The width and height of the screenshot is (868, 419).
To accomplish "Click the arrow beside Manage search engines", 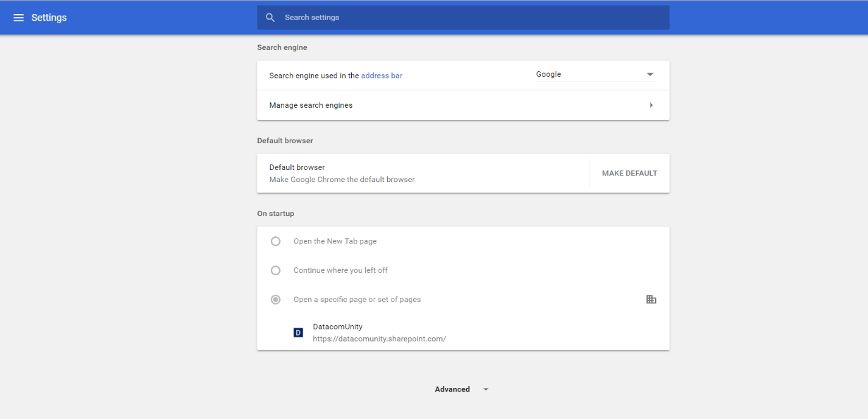I will coord(651,105).
